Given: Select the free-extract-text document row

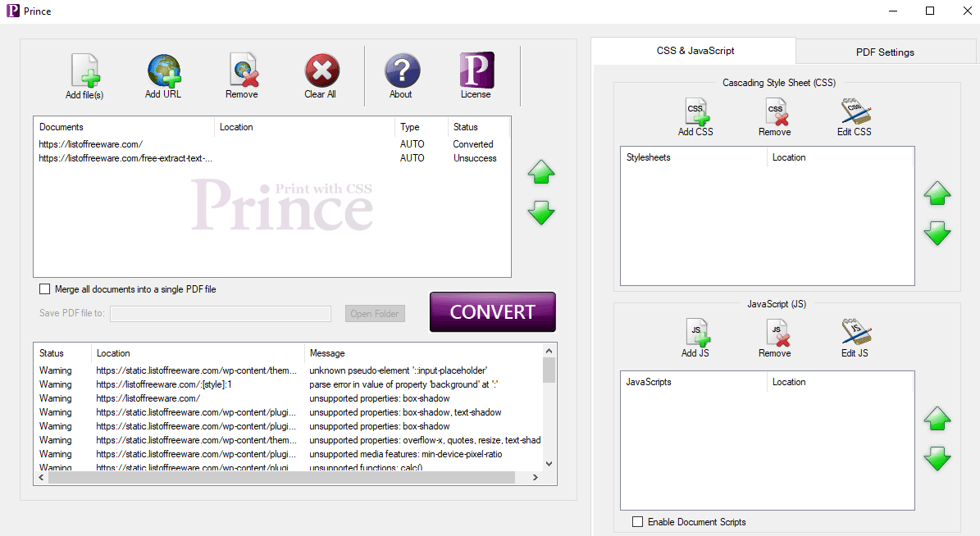Looking at the screenshot, I should 272,158.
